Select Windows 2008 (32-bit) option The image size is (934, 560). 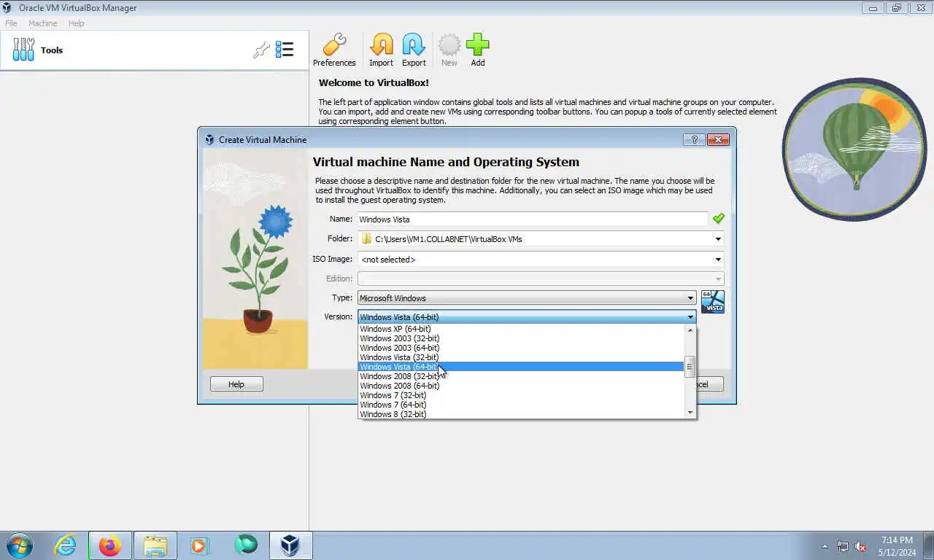(x=521, y=376)
